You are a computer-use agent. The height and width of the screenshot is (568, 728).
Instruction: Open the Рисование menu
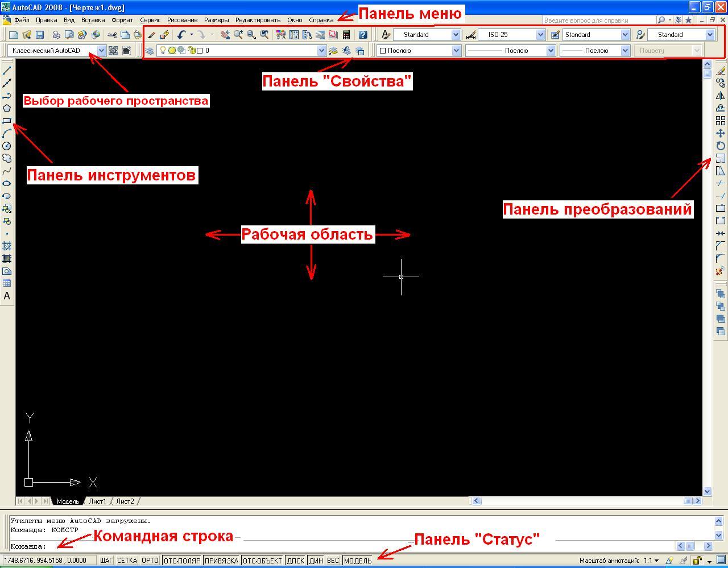point(182,20)
